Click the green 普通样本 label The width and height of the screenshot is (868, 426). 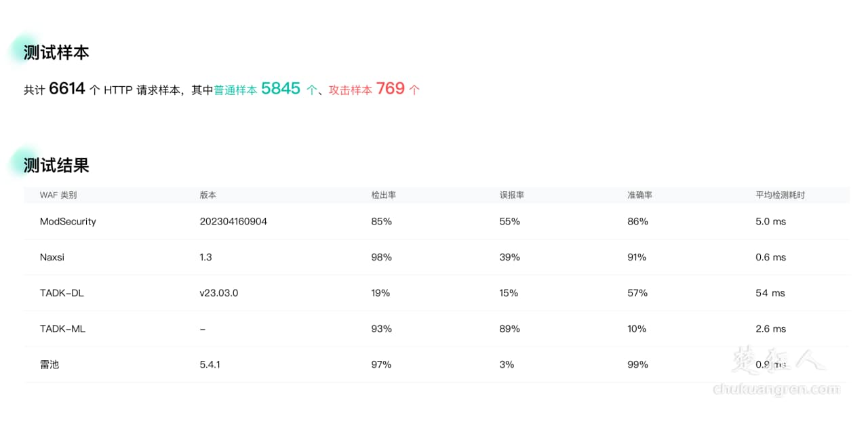[x=235, y=90]
